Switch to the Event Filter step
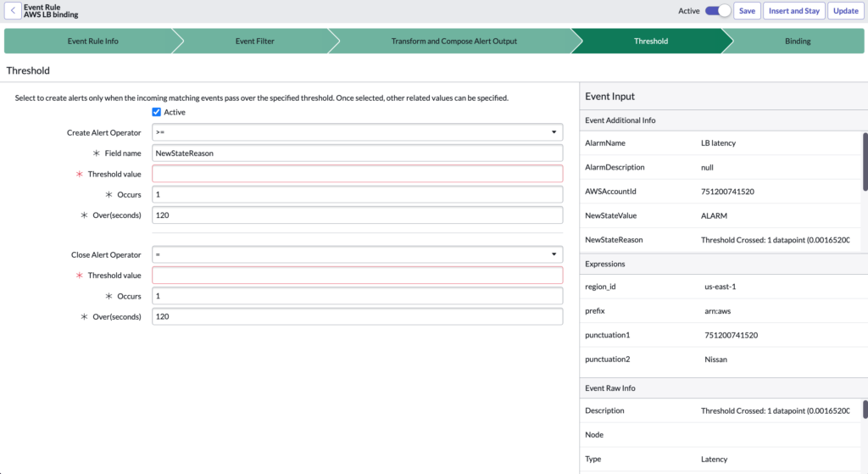Viewport: 868px width, 474px height. point(254,41)
